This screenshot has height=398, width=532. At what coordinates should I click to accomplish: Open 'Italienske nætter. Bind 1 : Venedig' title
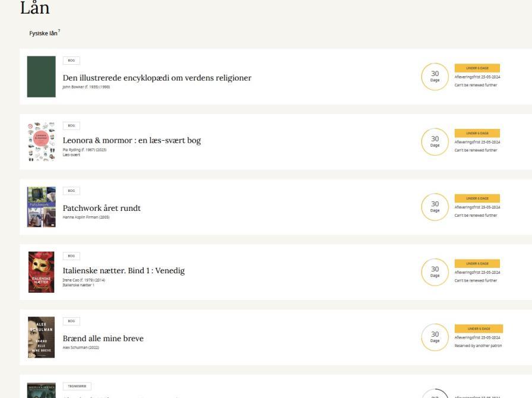(x=123, y=271)
